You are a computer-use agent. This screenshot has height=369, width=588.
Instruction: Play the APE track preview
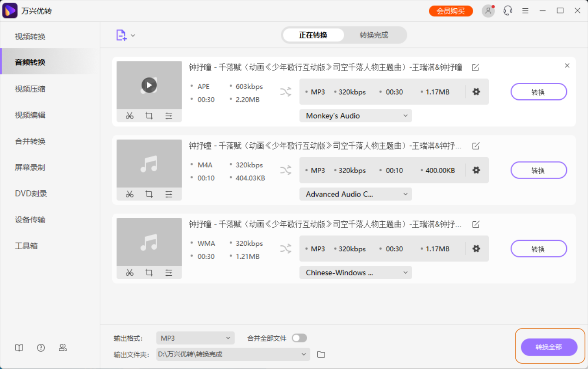pyautogui.click(x=149, y=85)
